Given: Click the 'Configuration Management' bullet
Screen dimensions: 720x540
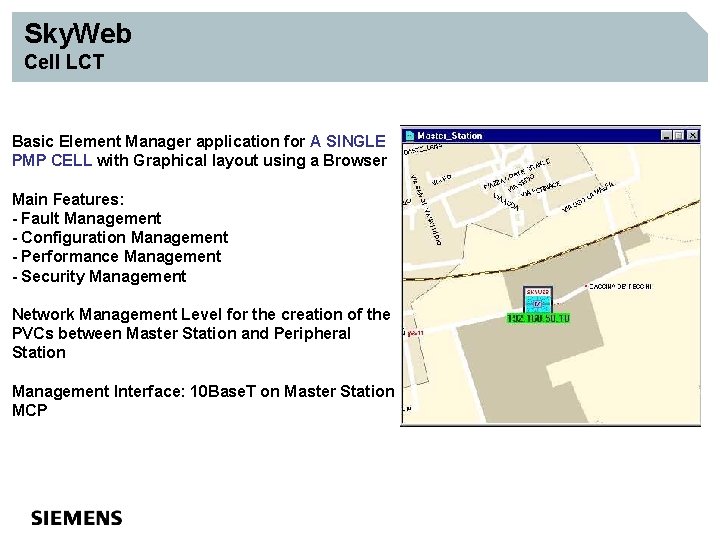Looking at the screenshot, I should pos(120,237).
